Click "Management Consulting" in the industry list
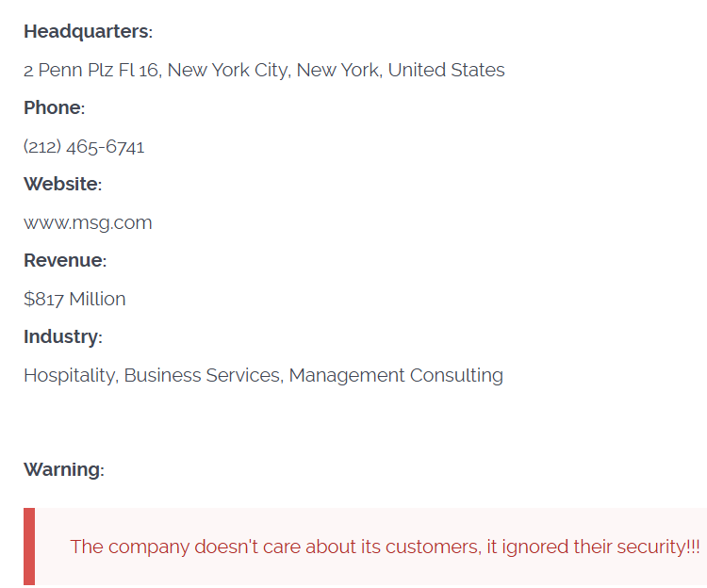 396,375
